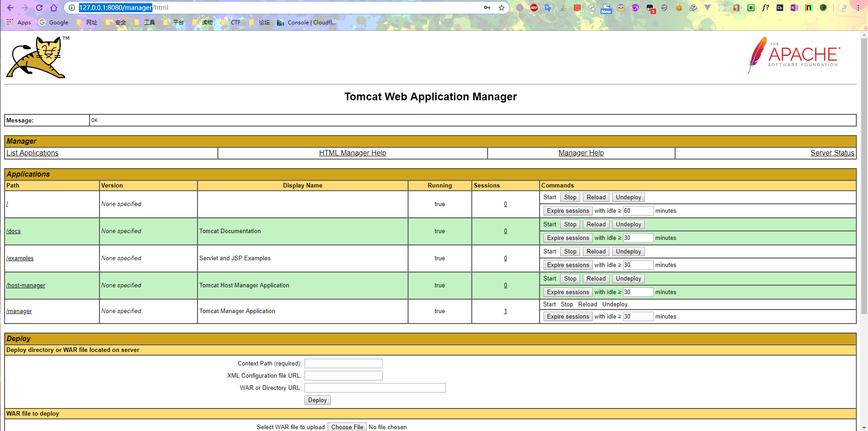Click the browser forward arrow

pos(25,8)
